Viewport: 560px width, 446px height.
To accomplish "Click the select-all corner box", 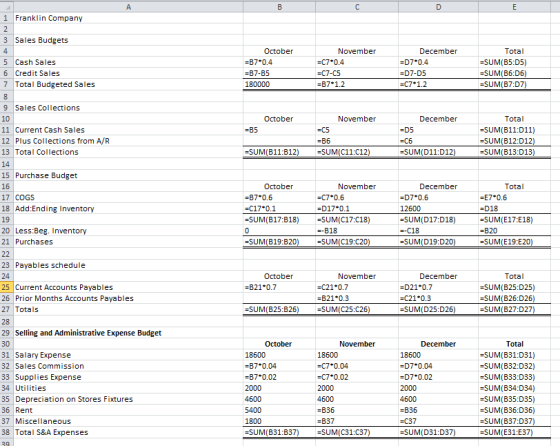I will click(x=7, y=7).
